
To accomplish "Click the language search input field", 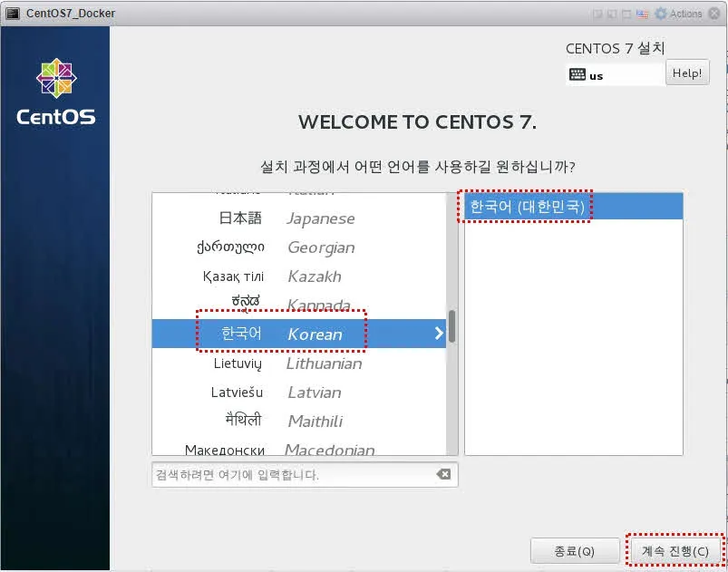I will click(290, 475).
